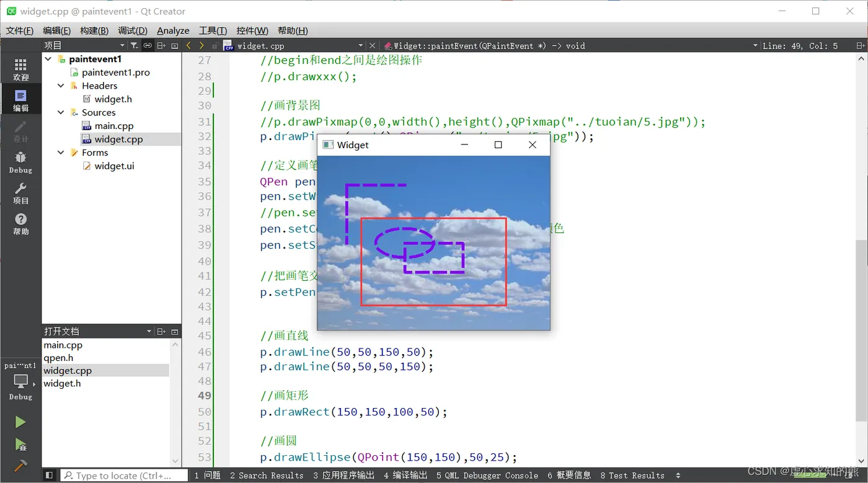Show the 8 Test Results pane

[x=632, y=476]
